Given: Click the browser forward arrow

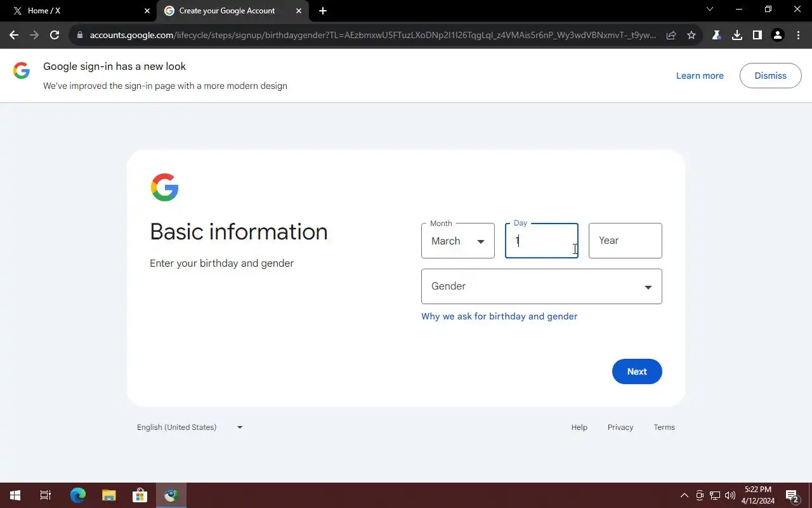Looking at the screenshot, I should (34, 36).
